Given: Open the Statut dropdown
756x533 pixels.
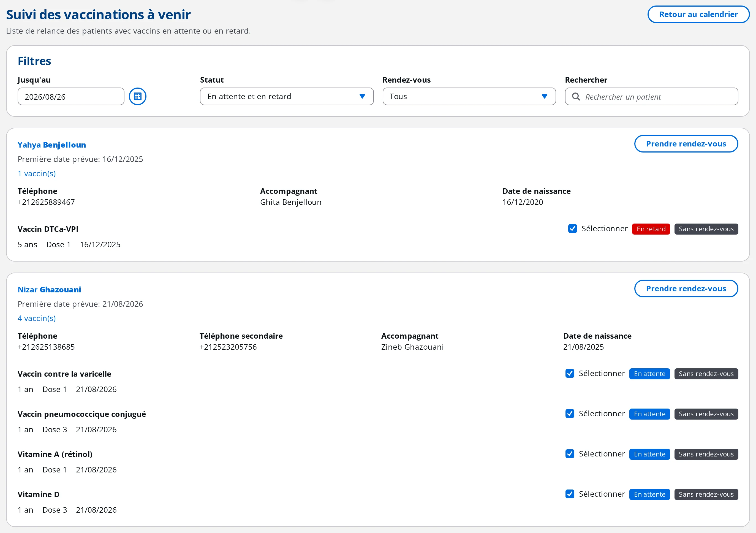Looking at the screenshot, I should (x=287, y=96).
